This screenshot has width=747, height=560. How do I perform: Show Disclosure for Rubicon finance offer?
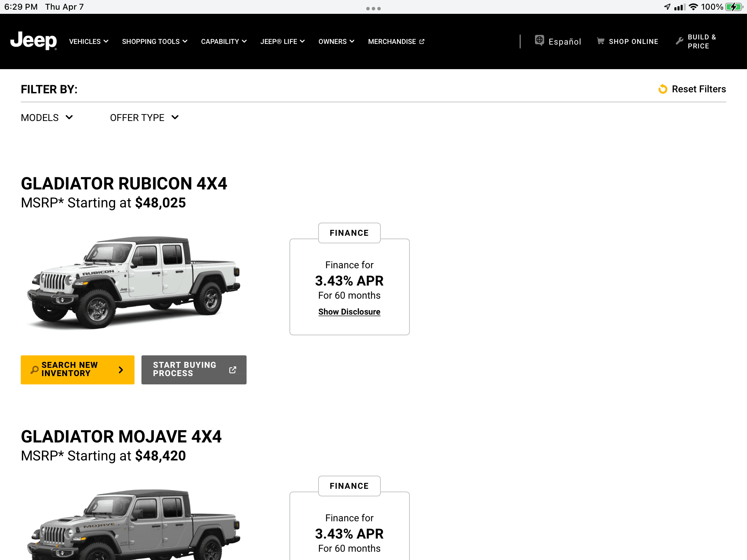pyautogui.click(x=349, y=312)
